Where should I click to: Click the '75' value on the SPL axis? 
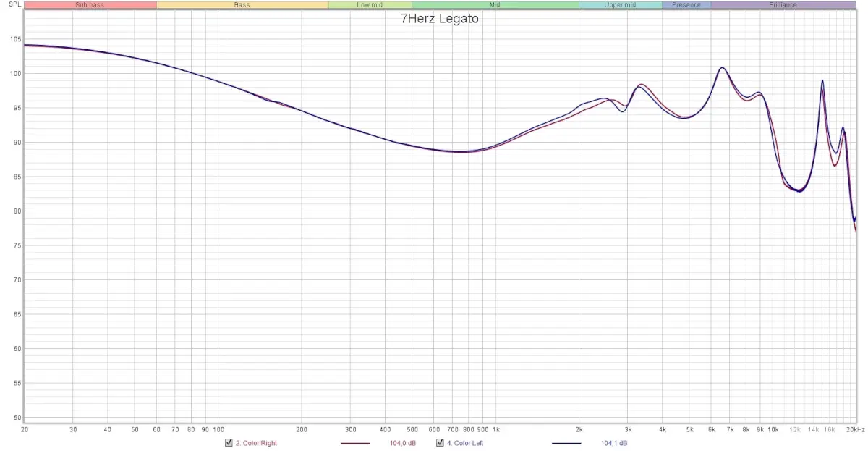coord(17,245)
